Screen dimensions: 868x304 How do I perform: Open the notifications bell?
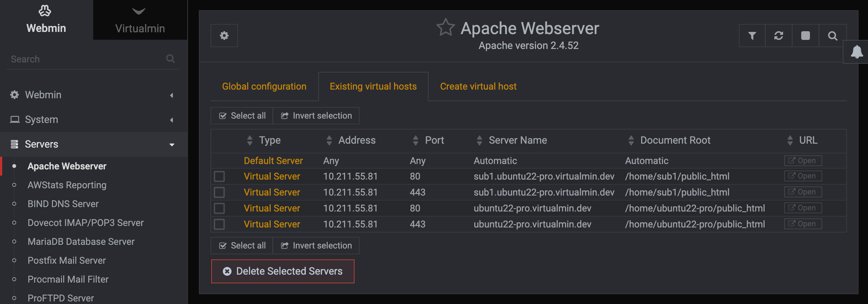click(x=857, y=52)
